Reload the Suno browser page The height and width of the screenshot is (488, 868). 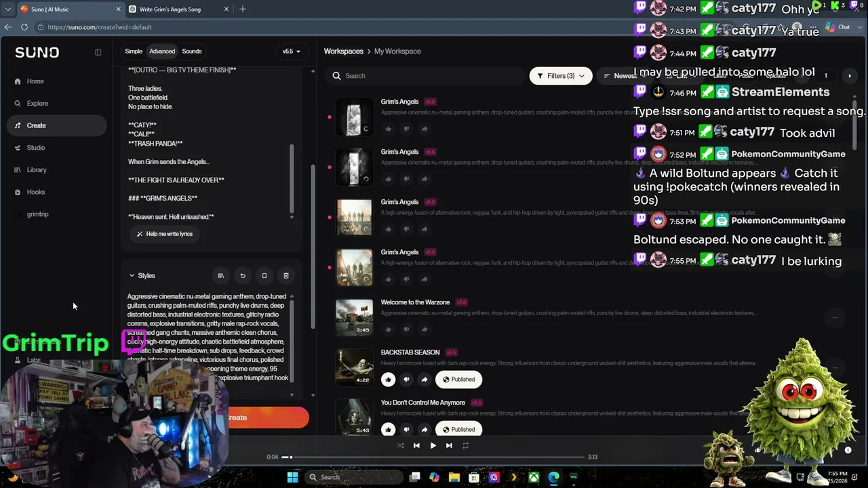(24, 27)
